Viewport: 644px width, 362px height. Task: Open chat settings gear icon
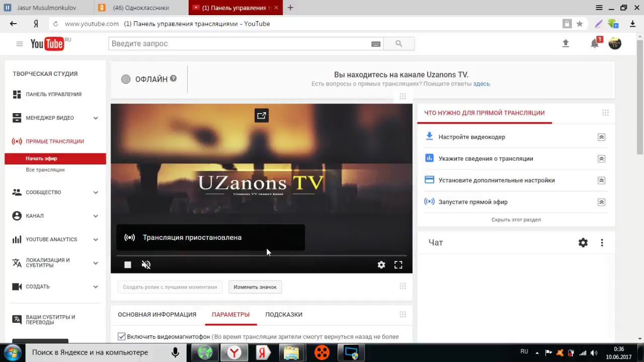pos(583,243)
